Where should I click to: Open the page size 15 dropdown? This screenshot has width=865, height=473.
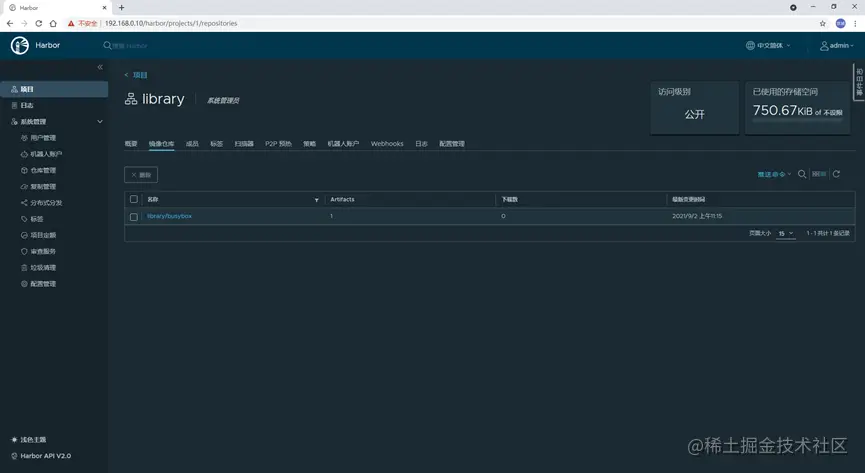coord(786,233)
